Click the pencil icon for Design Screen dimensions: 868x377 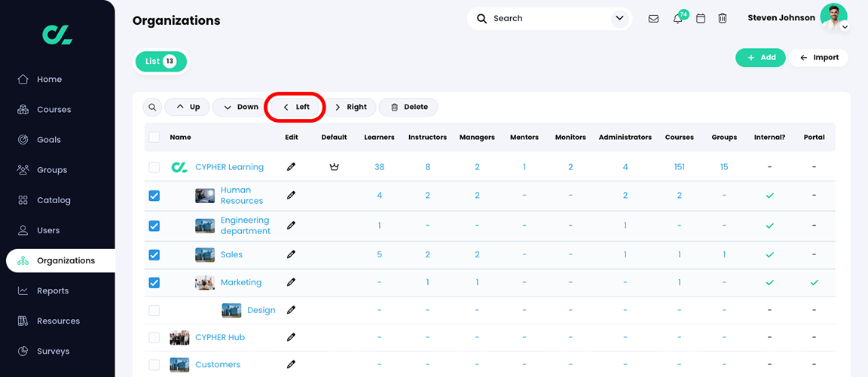point(291,310)
